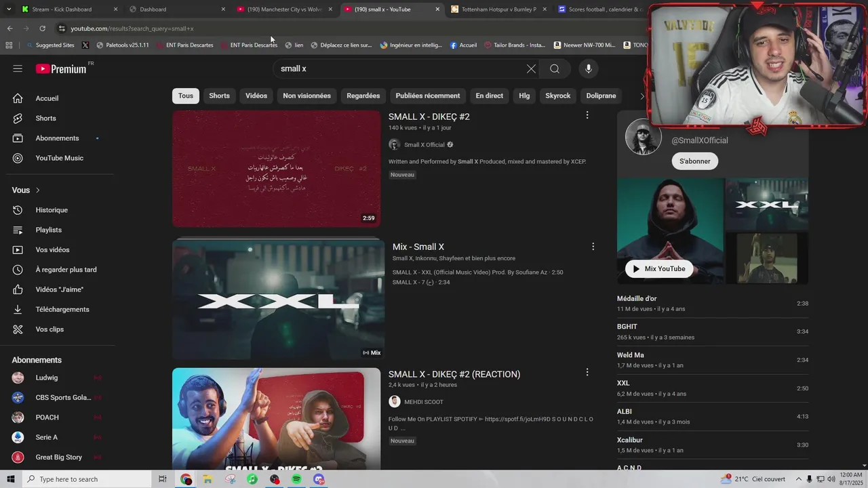Open options menu for Mix - Small X
The width and height of the screenshot is (868, 488).
tap(593, 247)
